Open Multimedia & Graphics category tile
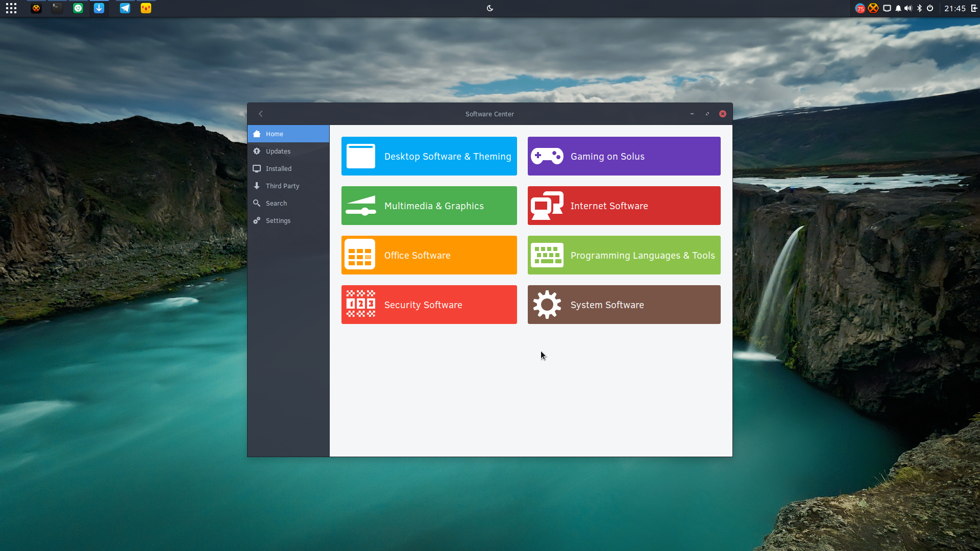 [x=429, y=206]
